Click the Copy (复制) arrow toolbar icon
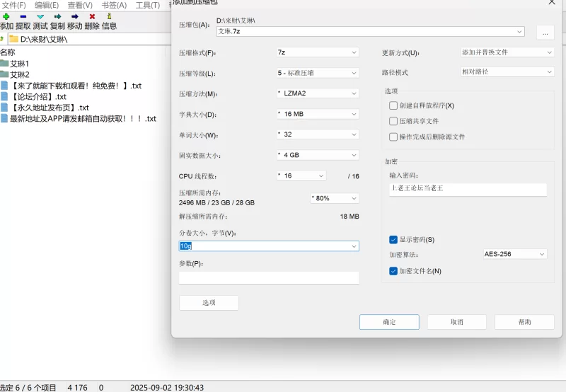The height and width of the screenshot is (392, 566). click(57, 16)
